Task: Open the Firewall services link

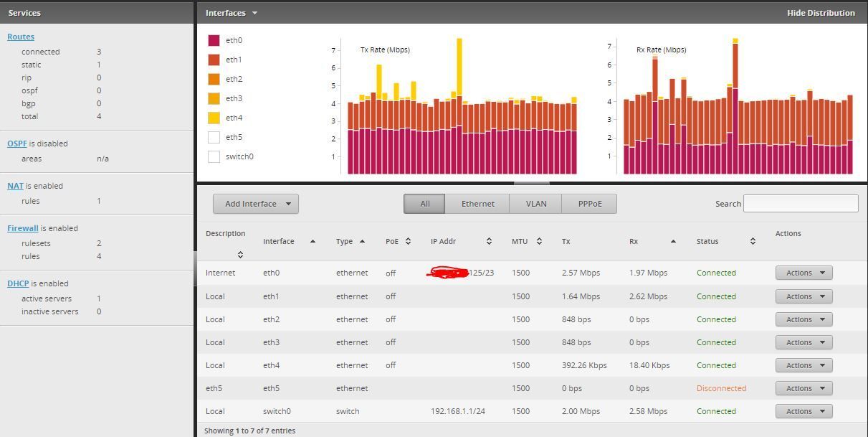Action: [x=23, y=228]
